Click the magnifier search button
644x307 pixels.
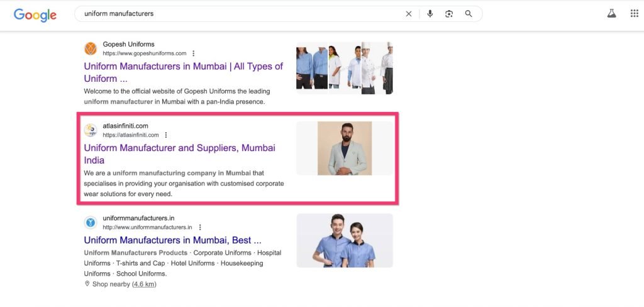click(469, 14)
